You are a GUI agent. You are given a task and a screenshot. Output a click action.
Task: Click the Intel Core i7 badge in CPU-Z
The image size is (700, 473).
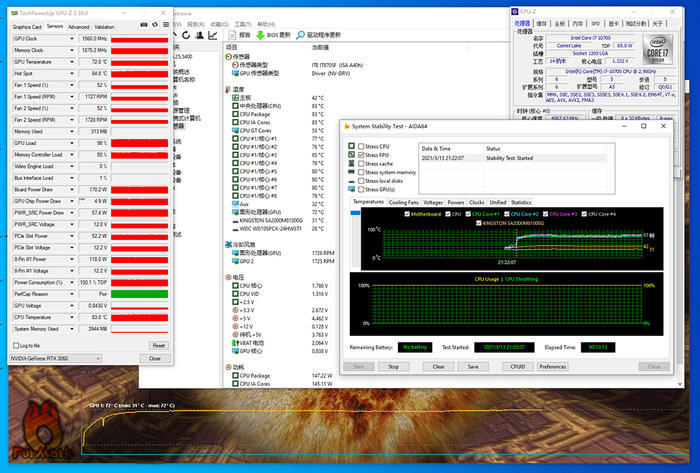click(x=658, y=50)
